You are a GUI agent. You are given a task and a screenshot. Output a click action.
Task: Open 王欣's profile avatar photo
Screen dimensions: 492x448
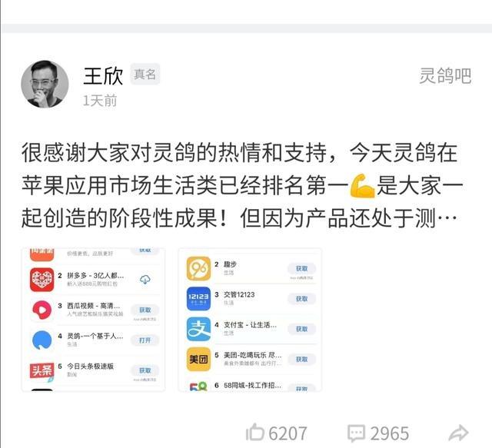coord(45,84)
